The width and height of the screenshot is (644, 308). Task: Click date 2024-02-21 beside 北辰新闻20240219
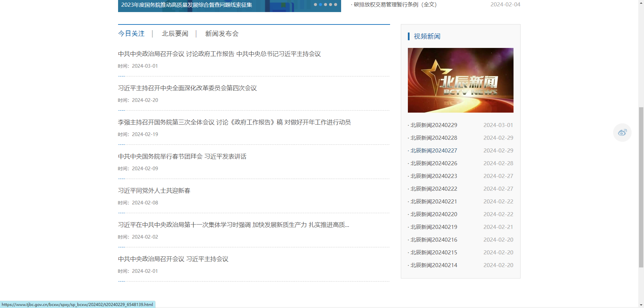(x=498, y=227)
